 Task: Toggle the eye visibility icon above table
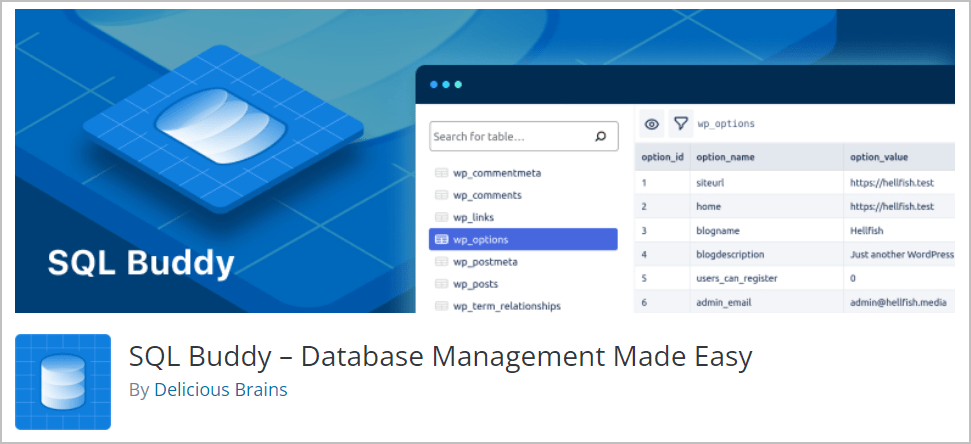pos(651,124)
